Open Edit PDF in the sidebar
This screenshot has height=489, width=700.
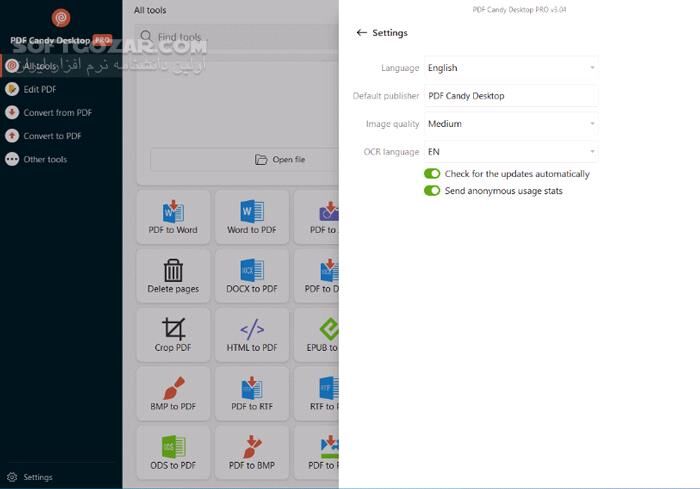40,89
